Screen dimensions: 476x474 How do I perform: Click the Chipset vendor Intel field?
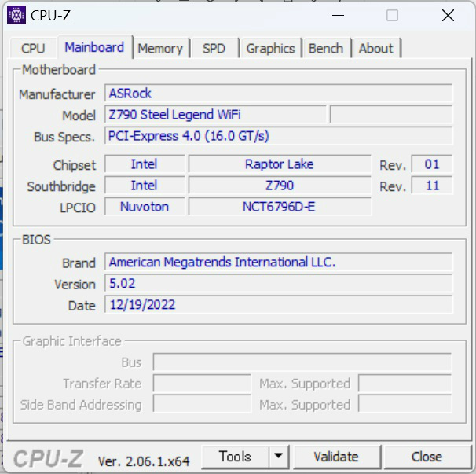coord(145,164)
